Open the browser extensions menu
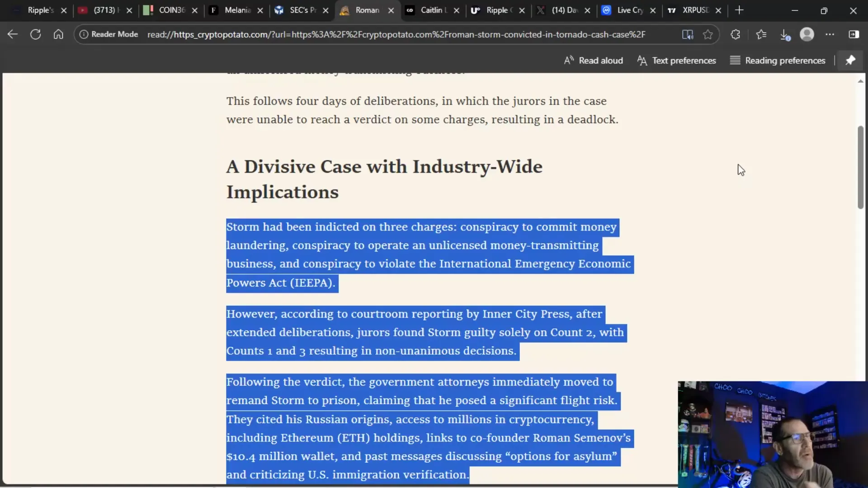 (x=736, y=34)
